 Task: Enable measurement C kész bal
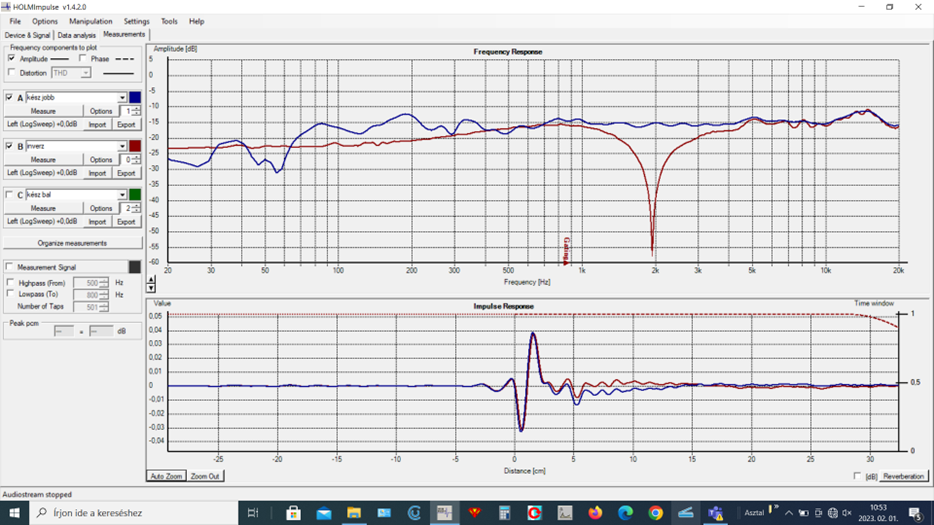coord(9,194)
